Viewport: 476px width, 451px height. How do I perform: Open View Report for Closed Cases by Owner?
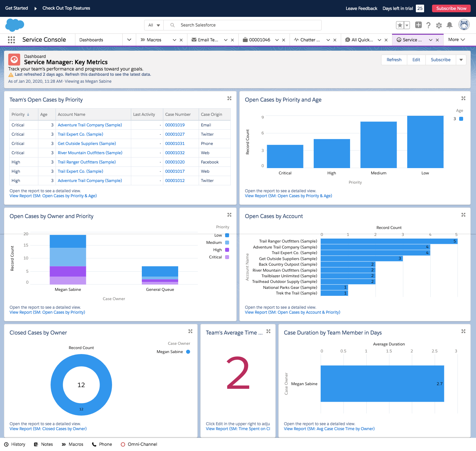click(48, 428)
